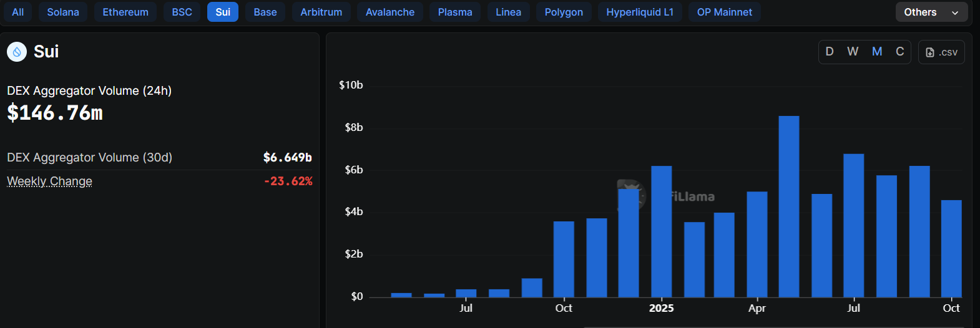The height and width of the screenshot is (328, 980).
Task: Switch to the Plasma chain tab
Action: tap(455, 12)
